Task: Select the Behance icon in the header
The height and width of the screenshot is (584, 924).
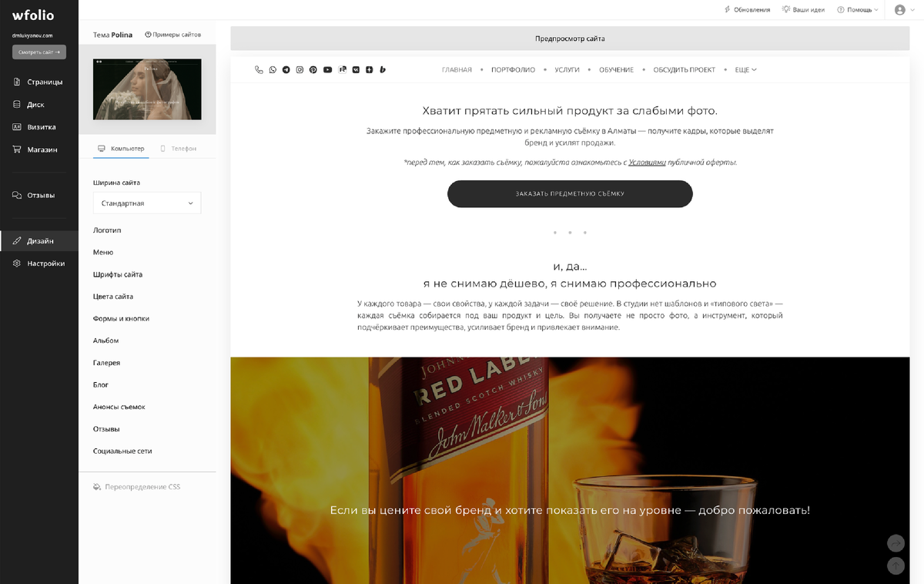Action: pos(383,69)
